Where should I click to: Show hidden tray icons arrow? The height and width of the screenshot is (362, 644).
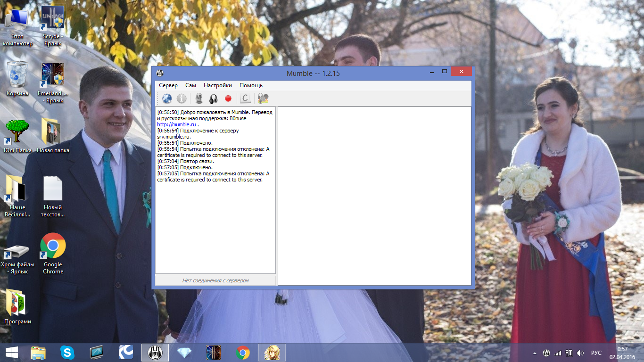[x=535, y=353]
